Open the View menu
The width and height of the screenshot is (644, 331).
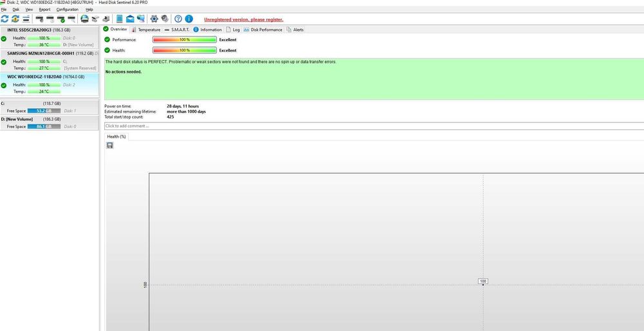pos(29,9)
